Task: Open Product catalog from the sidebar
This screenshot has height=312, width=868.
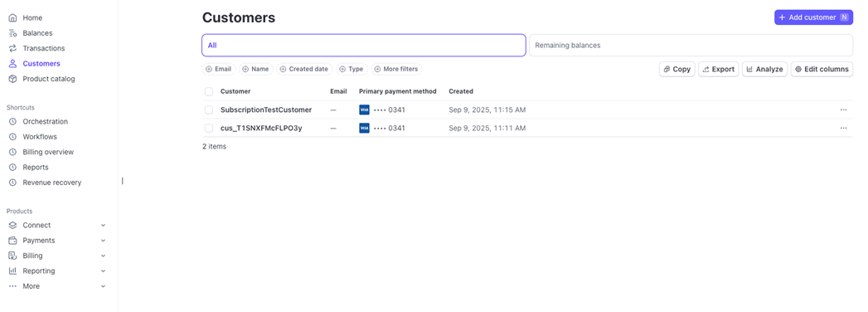Action: (x=49, y=79)
